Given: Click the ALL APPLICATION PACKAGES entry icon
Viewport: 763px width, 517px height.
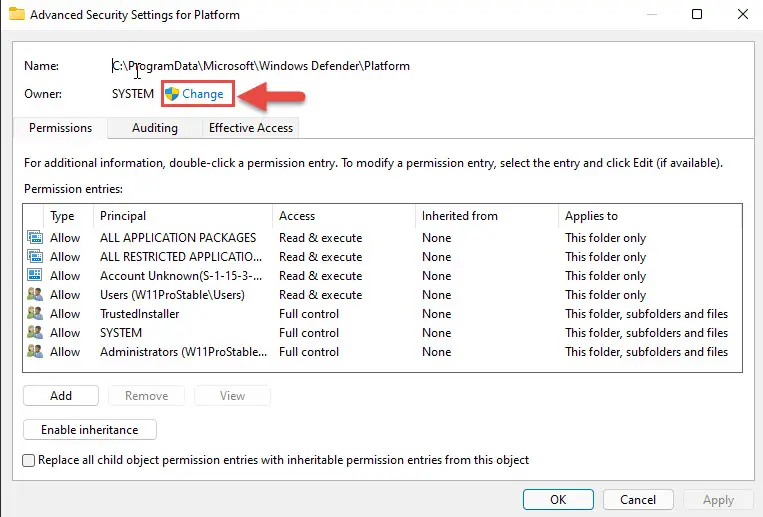Looking at the screenshot, I should (35, 238).
